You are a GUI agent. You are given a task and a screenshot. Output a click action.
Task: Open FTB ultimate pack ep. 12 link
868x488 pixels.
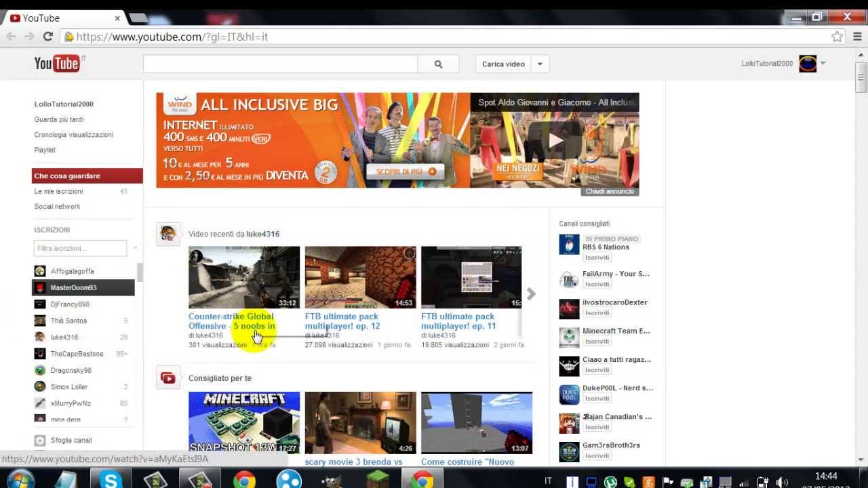pyautogui.click(x=342, y=321)
